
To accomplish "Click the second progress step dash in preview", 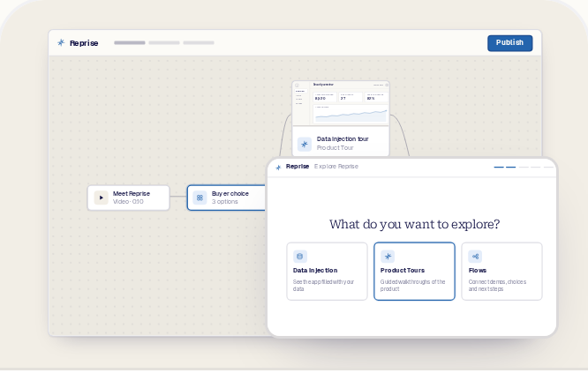I will click(x=511, y=167).
